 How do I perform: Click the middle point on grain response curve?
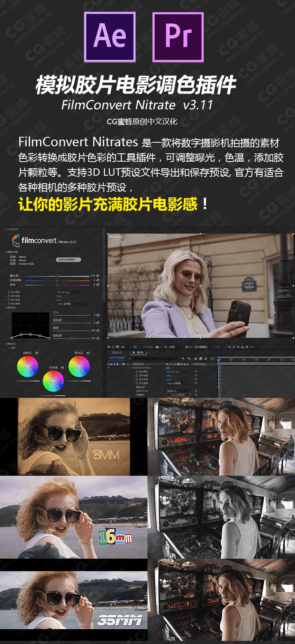click(x=30, y=334)
